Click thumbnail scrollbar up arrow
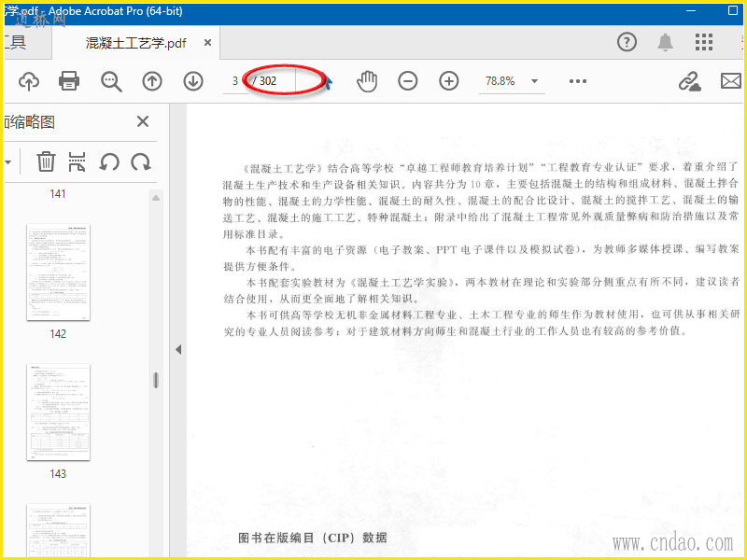The height and width of the screenshot is (560, 747). pyautogui.click(x=156, y=198)
